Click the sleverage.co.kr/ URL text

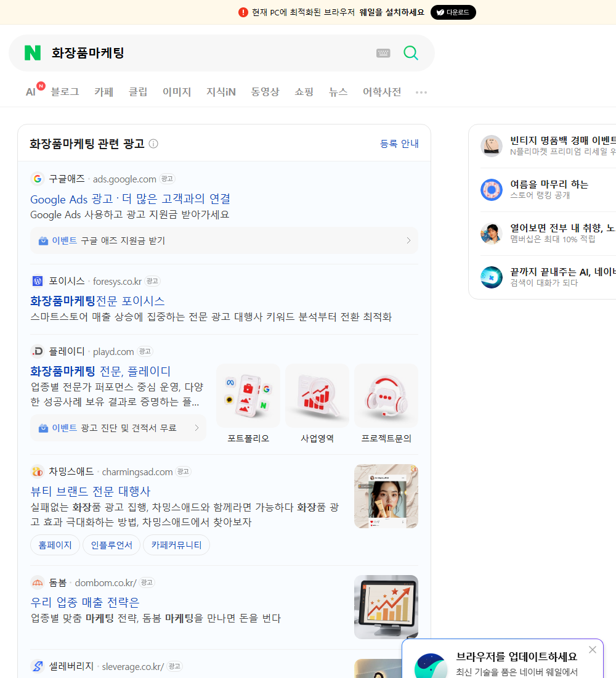[132, 667]
